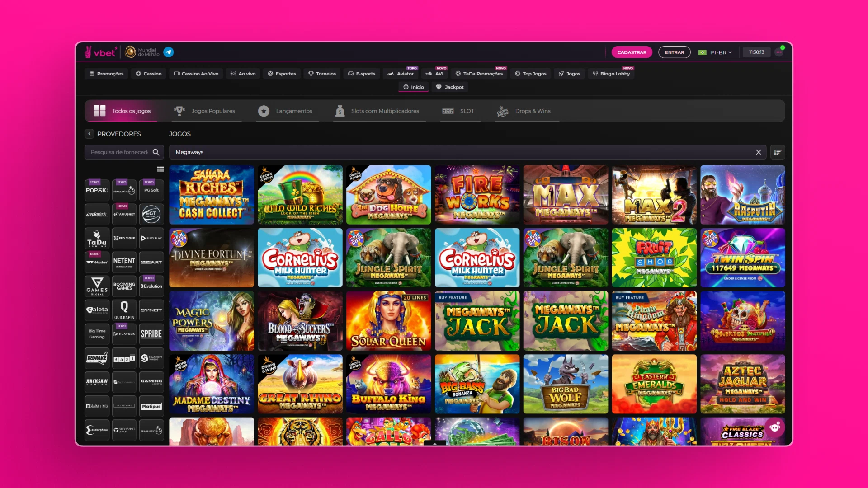Switch to Todos os jogos tab
This screenshot has height=488, width=868.
pos(122,111)
